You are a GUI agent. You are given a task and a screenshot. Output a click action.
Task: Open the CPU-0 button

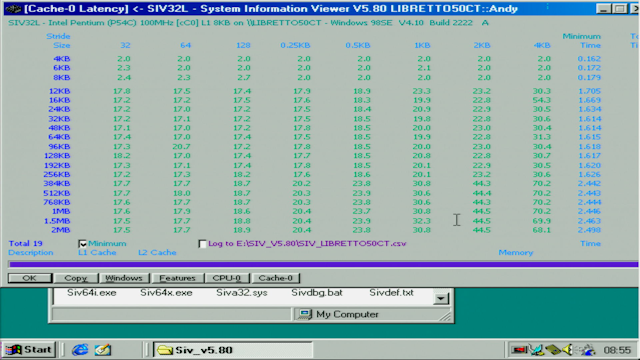coord(227,278)
